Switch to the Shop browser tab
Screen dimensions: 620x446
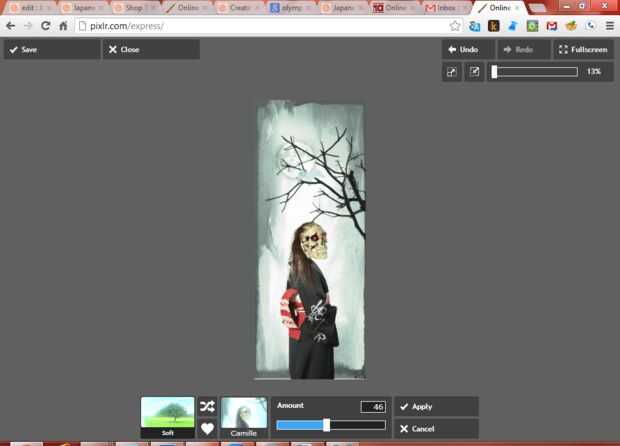(132, 8)
